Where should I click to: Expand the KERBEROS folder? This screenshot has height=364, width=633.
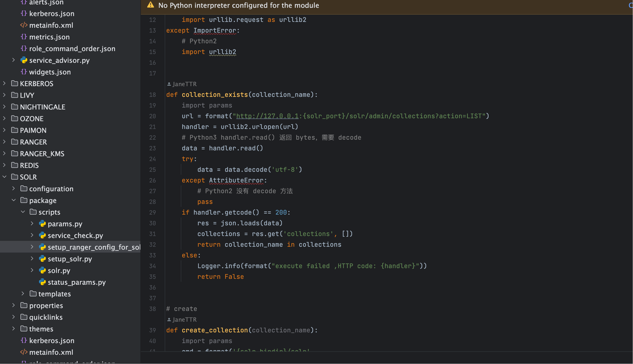[x=4, y=83]
